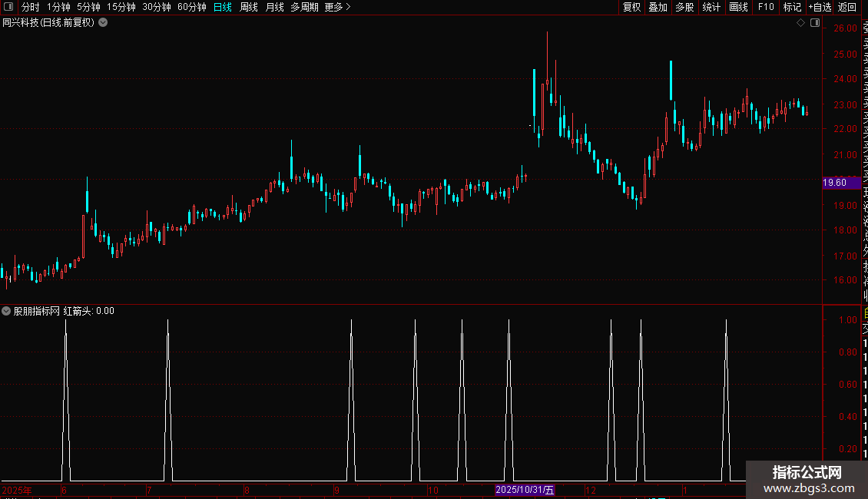Click month 8 on the time axis
The image size is (868, 499).
click(247, 490)
